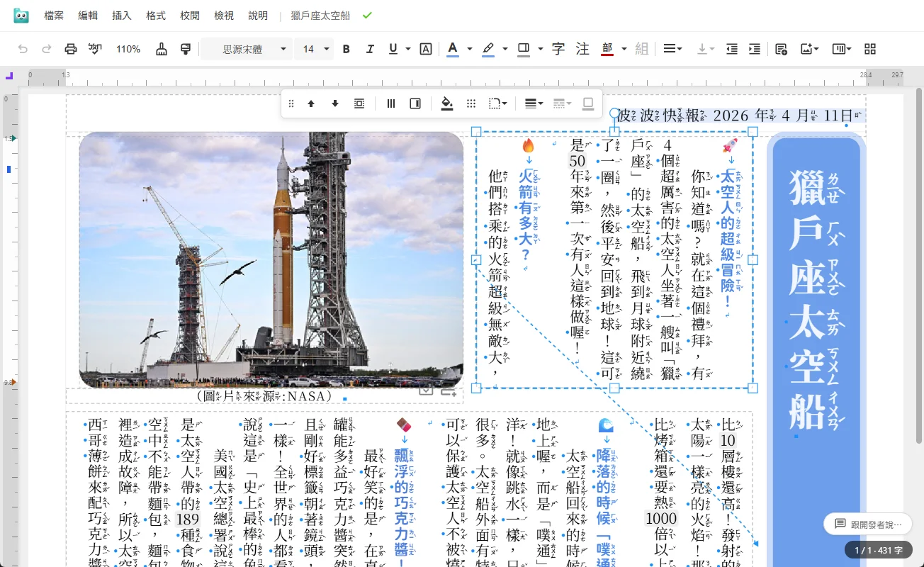Open the 說明 menu

[x=258, y=16]
